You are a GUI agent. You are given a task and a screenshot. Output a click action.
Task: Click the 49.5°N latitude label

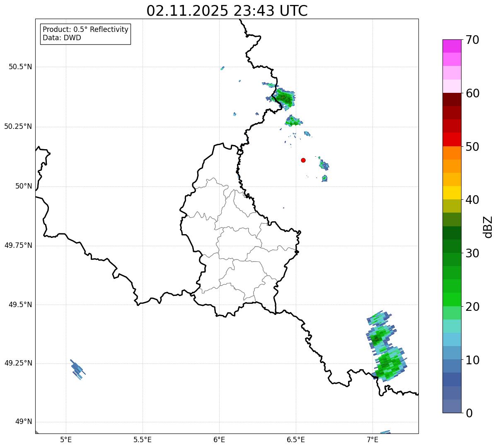click(x=20, y=305)
